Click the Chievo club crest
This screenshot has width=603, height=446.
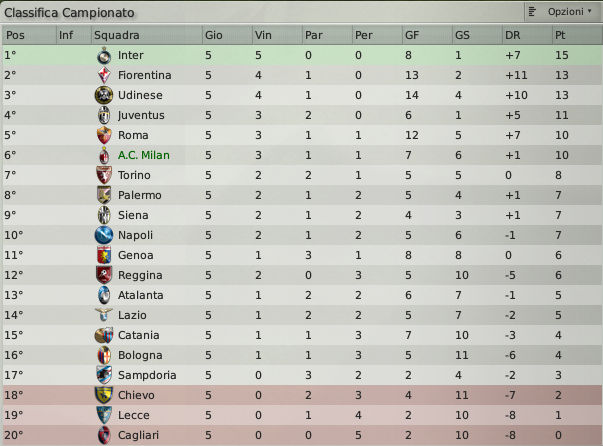(x=104, y=395)
